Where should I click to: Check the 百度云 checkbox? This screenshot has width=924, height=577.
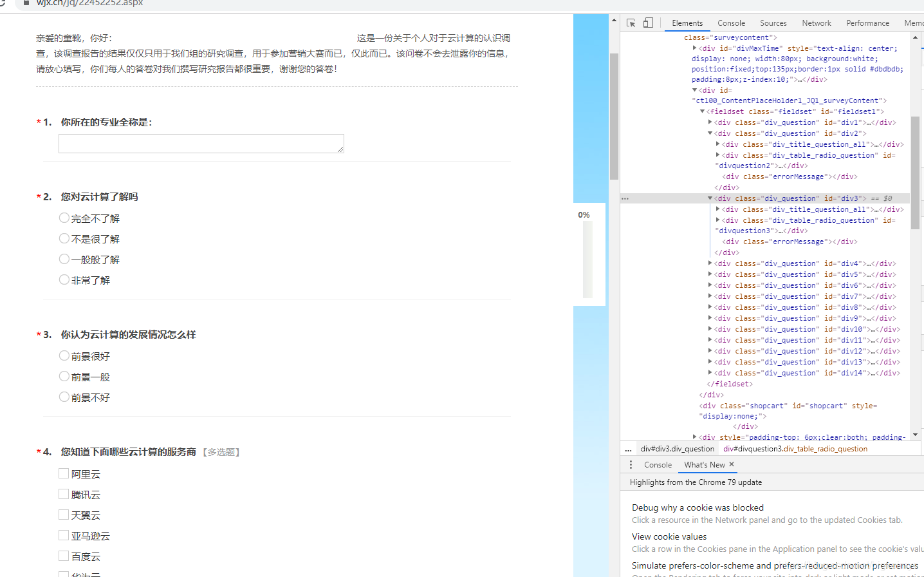pyautogui.click(x=64, y=556)
